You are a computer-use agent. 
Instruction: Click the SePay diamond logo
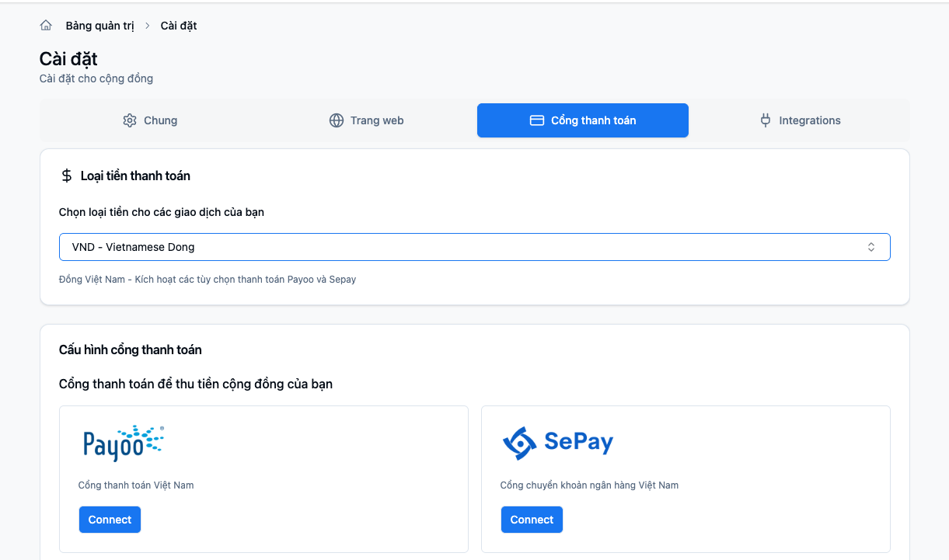tap(519, 442)
